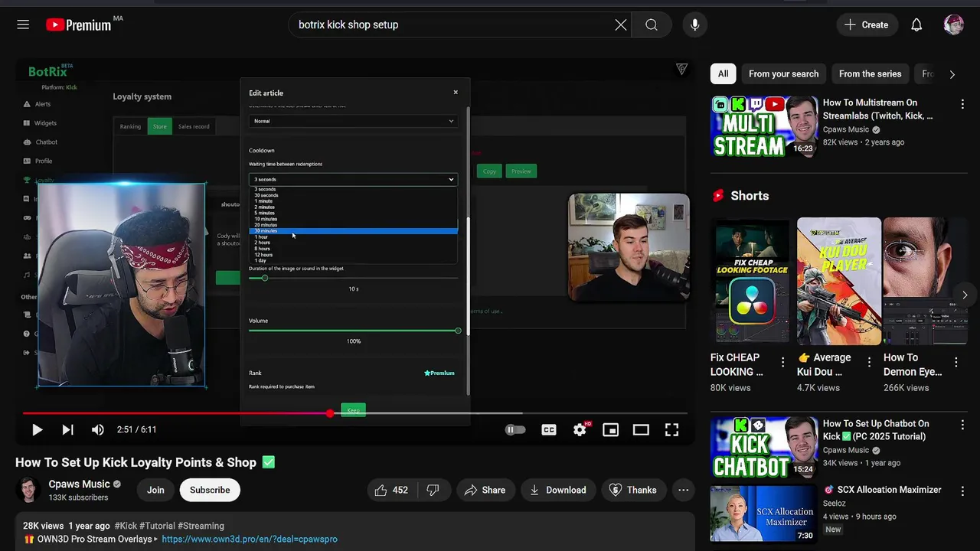Viewport: 980px width, 551px height.
Task: Open the How To Demon Eye short
Action: (925, 282)
